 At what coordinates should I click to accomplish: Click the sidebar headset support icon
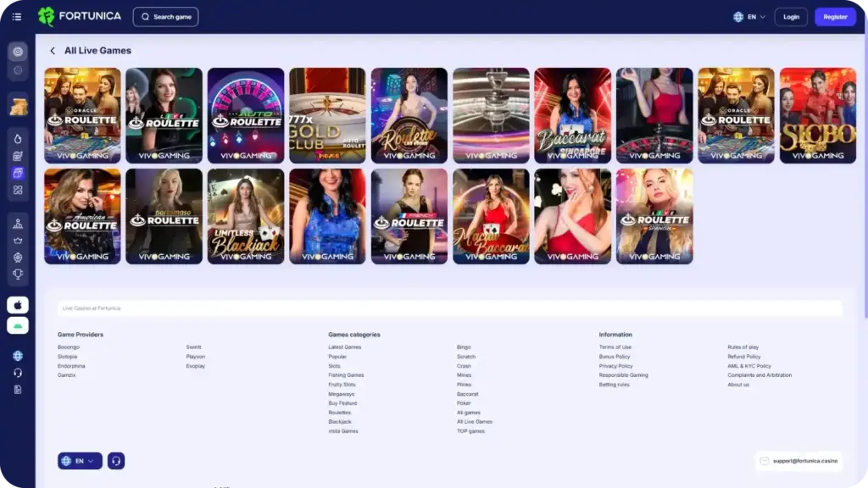tap(18, 373)
